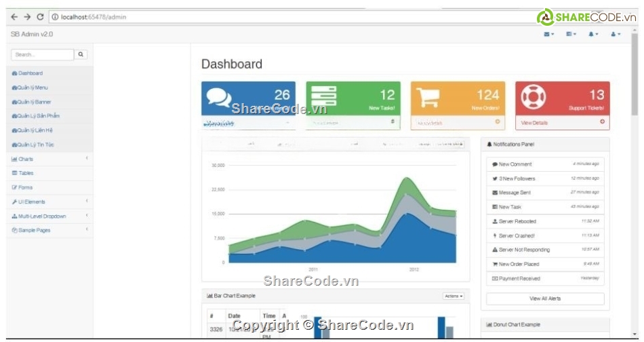Open Quản lý Banner in sidebar
The height and width of the screenshot is (342, 644).
click(49, 102)
